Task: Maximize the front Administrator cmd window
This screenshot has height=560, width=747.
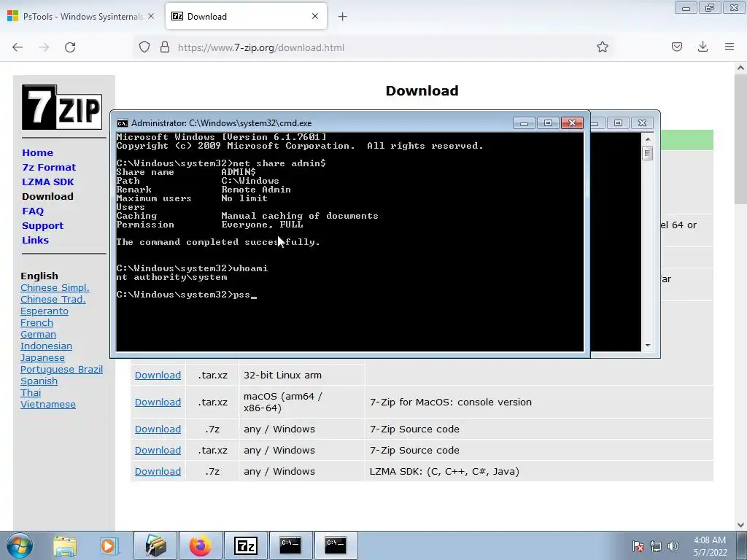Action: pos(548,122)
